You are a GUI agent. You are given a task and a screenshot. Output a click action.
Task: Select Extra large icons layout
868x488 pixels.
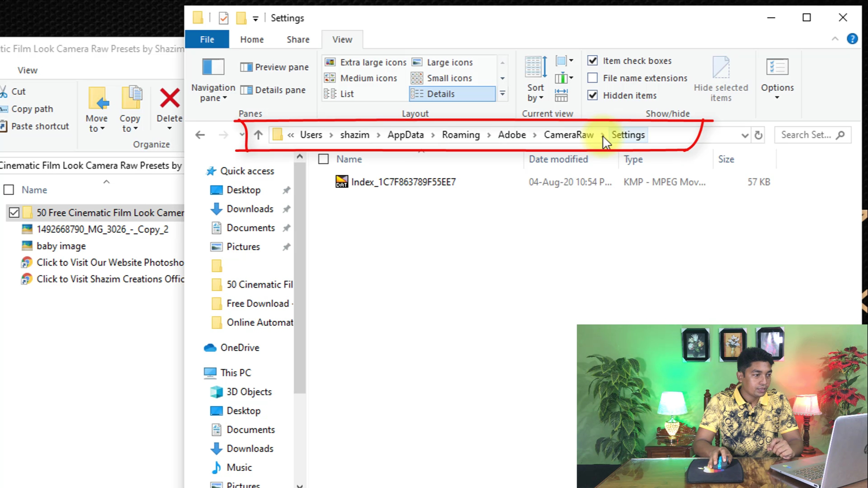pyautogui.click(x=366, y=62)
